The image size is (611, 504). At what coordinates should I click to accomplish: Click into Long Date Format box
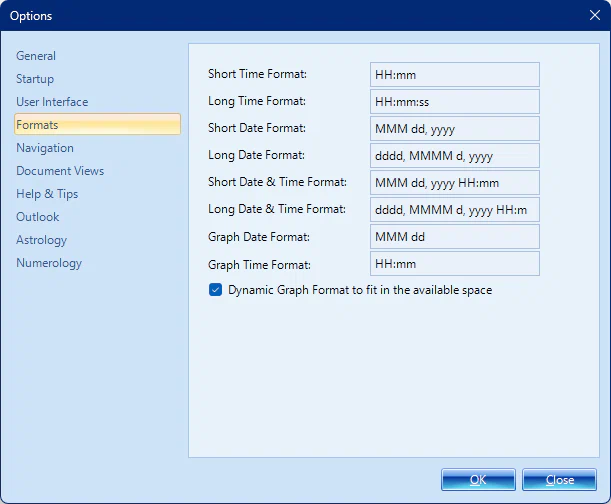[x=454, y=156]
